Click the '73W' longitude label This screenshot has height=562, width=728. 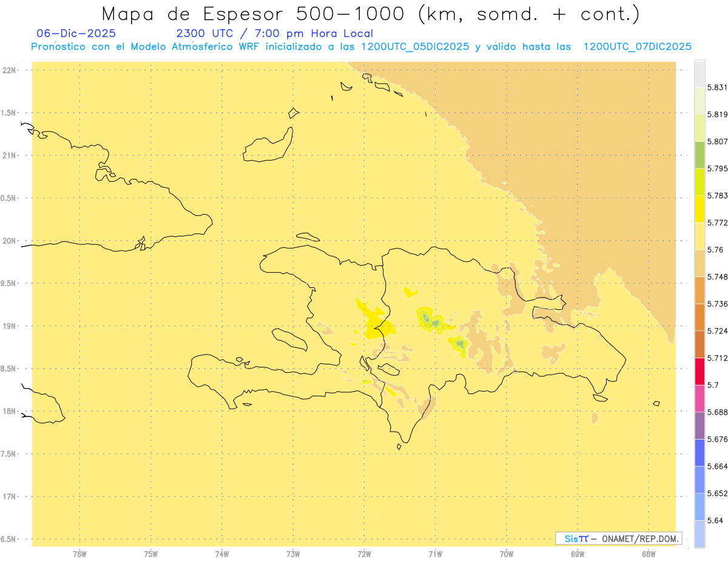point(293,554)
